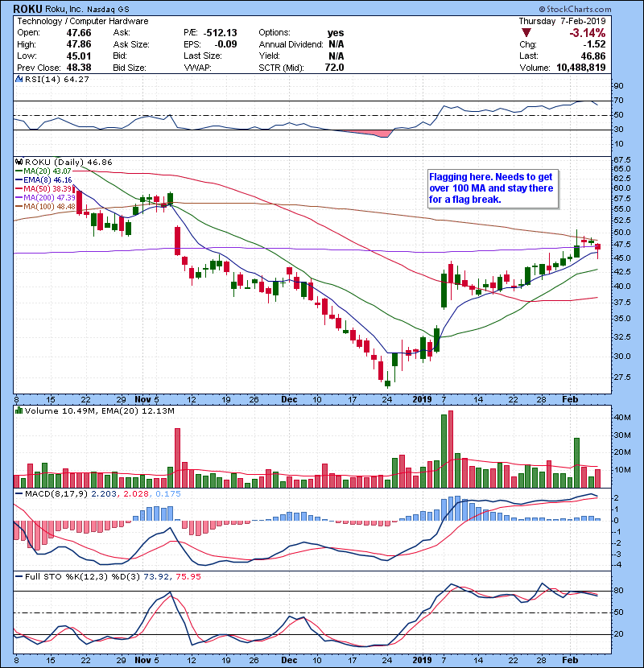Image resolution: width=644 pixels, height=668 pixels.
Task: Click the Volume 10.49M, EMA(20) 12.13M label
Action: (99, 410)
